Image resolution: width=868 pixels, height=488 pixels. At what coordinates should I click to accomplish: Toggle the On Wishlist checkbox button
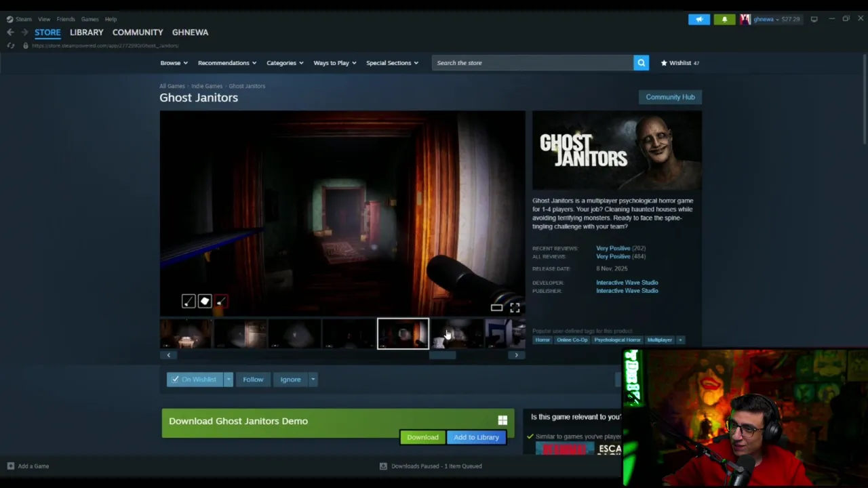(x=195, y=380)
